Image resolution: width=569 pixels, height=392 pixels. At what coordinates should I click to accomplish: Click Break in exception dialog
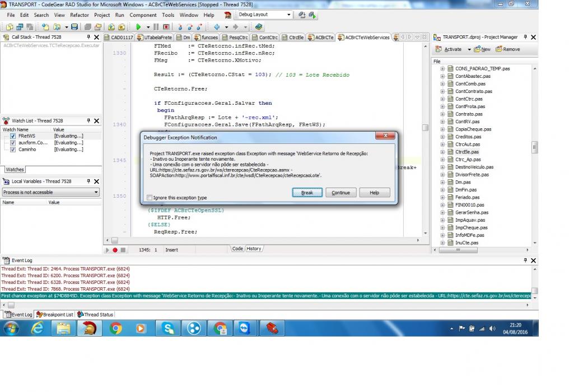pos(307,193)
